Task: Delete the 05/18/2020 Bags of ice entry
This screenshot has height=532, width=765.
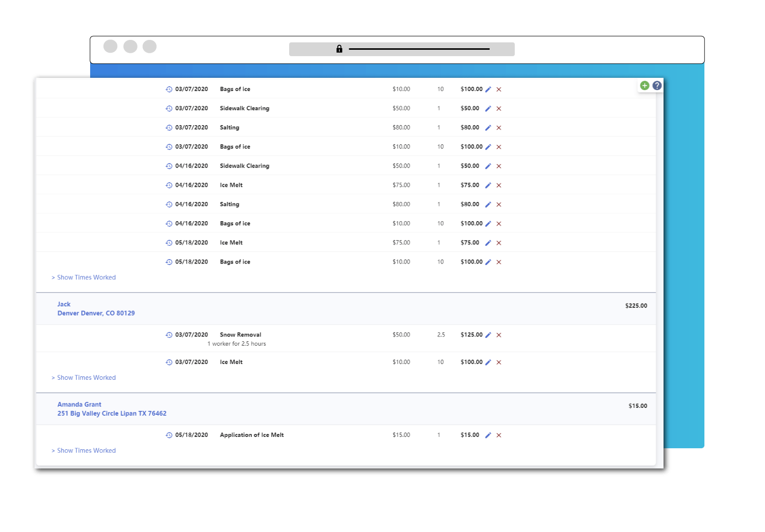Action: (499, 262)
